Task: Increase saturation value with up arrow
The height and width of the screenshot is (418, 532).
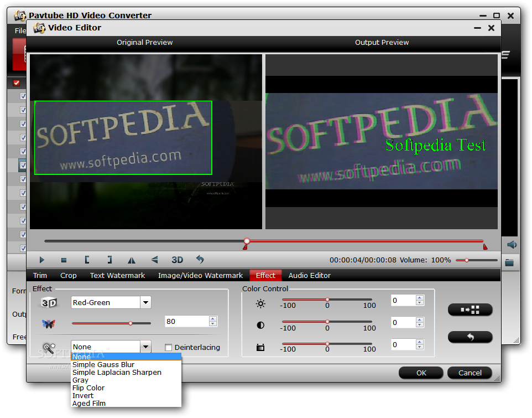Action: pyautogui.click(x=420, y=342)
